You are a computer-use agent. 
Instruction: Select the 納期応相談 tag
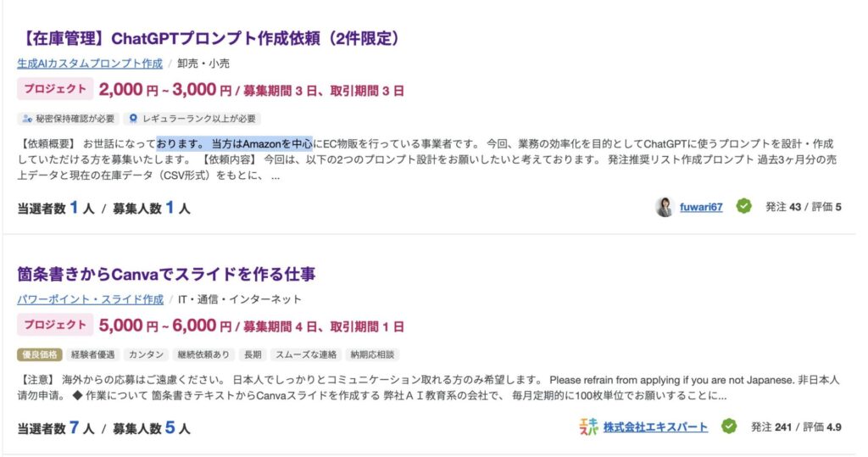click(x=374, y=354)
